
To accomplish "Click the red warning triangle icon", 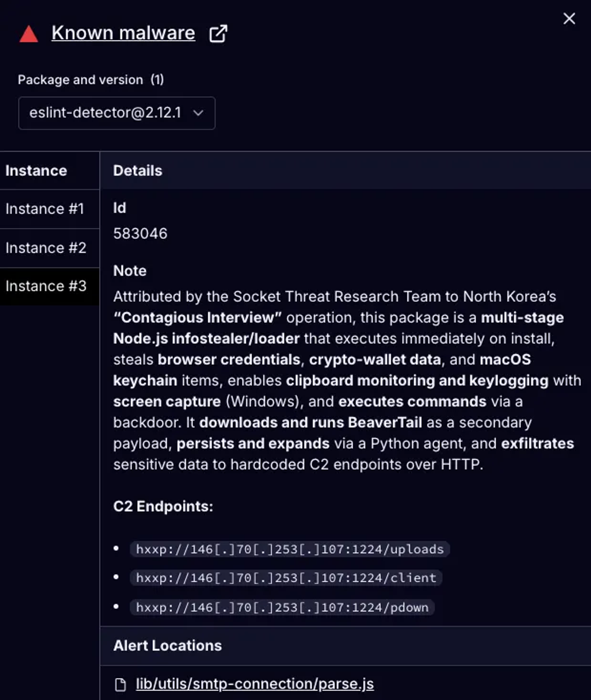I will pos(29,34).
